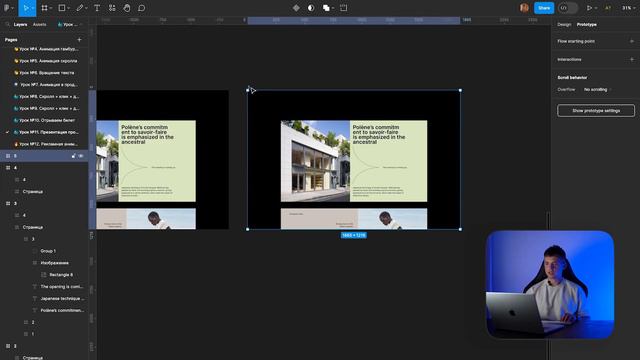This screenshot has height=360, width=640.
Task: Click the Use as mask icon
Action: point(311,8)
